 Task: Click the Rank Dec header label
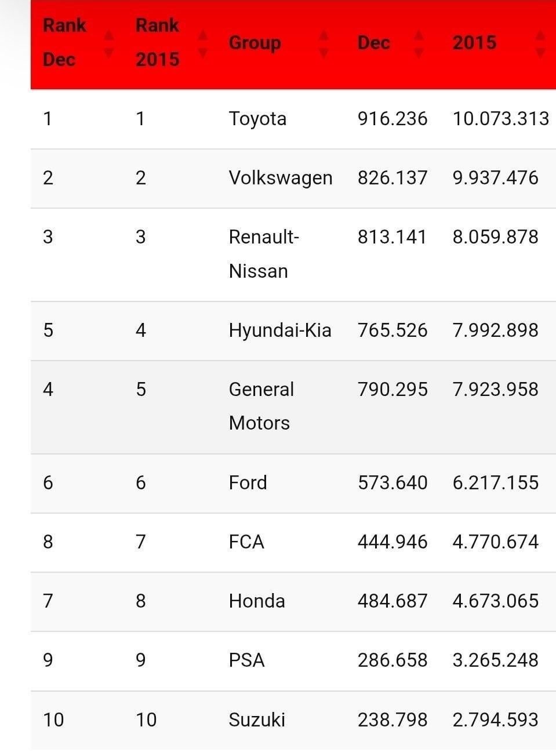coord(64,42)
